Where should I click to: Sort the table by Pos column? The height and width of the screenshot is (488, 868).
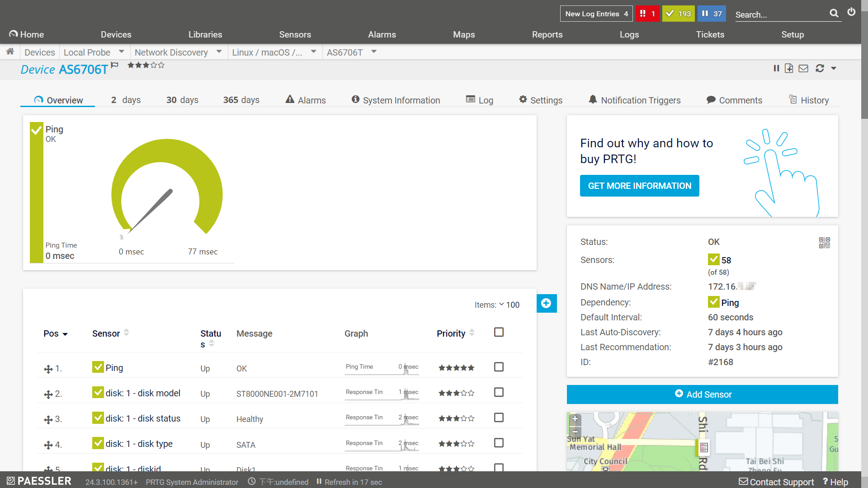pyautogui.click(x=55, y=333)
